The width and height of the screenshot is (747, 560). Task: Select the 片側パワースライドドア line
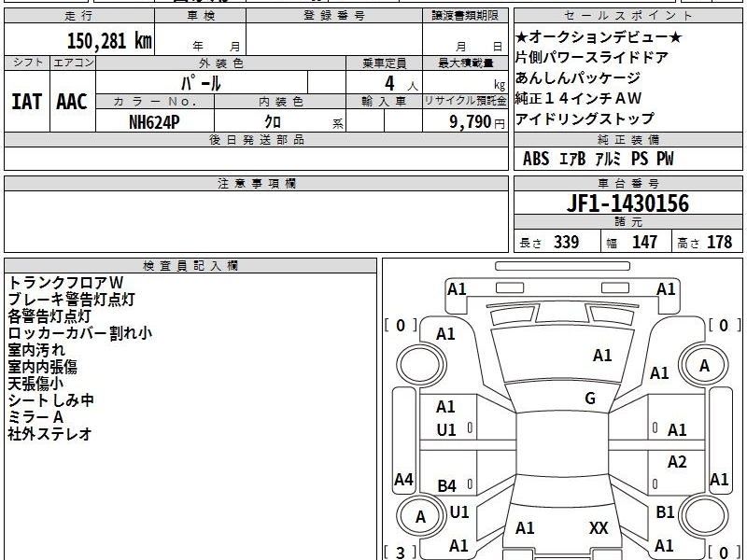click(592, 58)
